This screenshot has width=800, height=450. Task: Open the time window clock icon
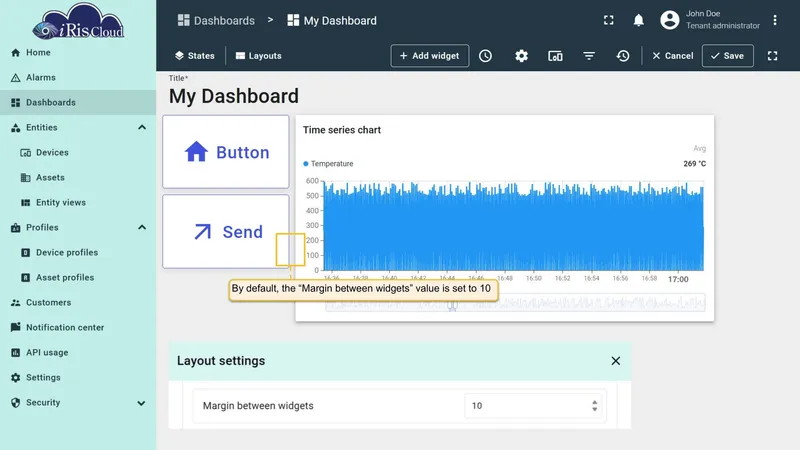(x=485, y=56)
